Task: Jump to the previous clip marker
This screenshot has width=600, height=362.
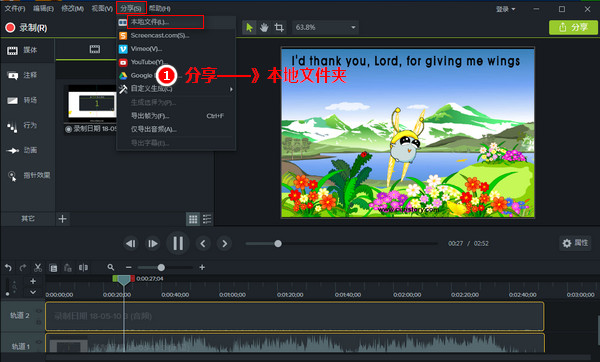Action: pos(203,243)
